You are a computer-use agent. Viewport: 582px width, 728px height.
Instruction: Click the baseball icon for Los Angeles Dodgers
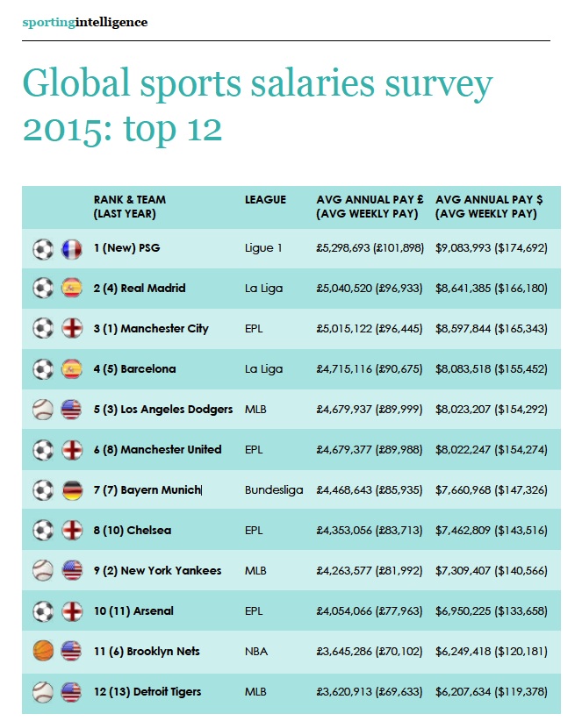(x=43, y=410)
